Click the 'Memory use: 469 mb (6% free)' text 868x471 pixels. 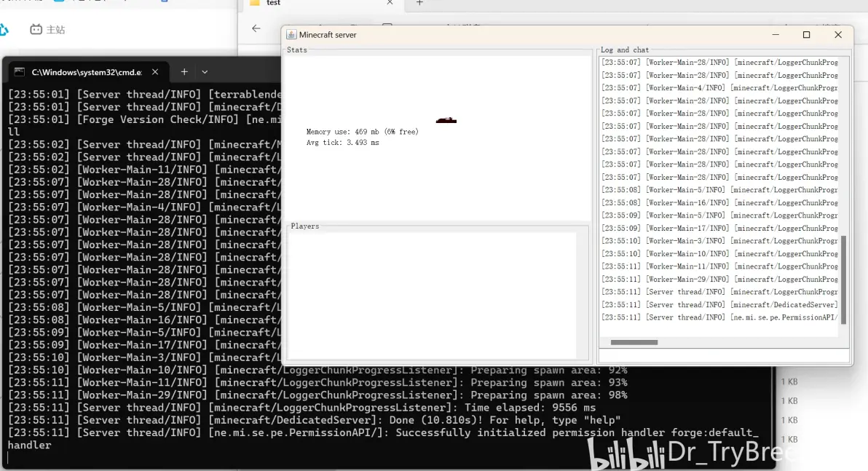pos(363,132)
